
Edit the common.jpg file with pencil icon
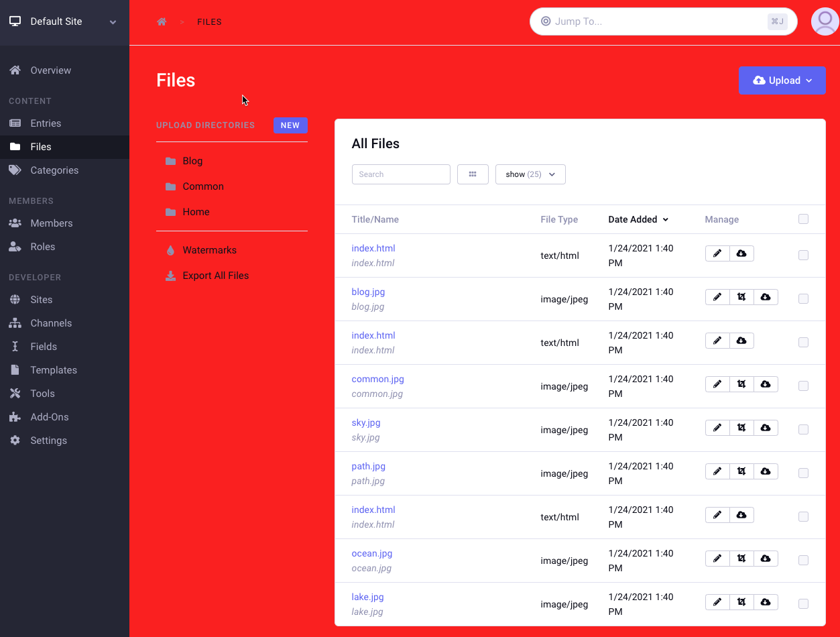717,384
